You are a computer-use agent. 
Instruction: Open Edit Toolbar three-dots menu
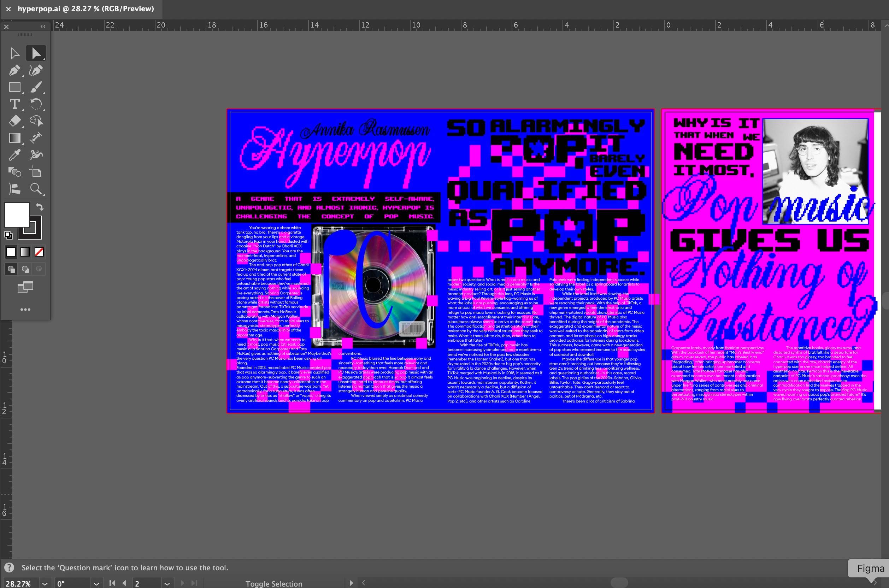pyautogui.click(x=25, y=310)
